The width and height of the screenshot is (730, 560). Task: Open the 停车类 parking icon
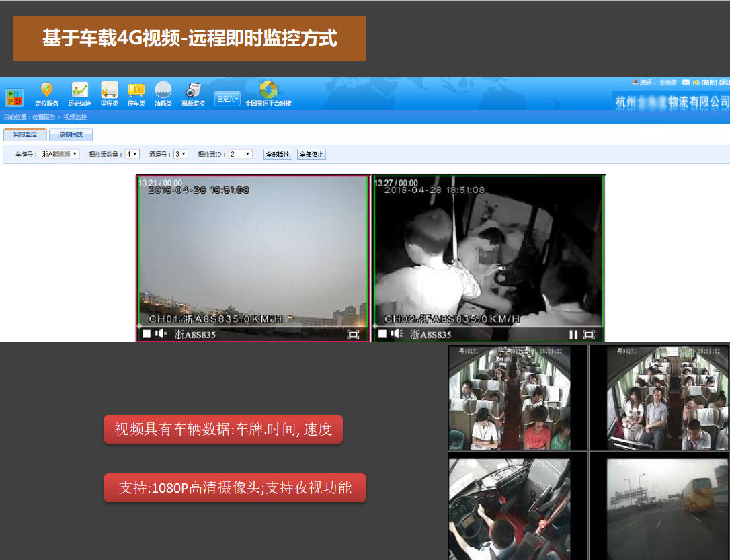[136, 91]
